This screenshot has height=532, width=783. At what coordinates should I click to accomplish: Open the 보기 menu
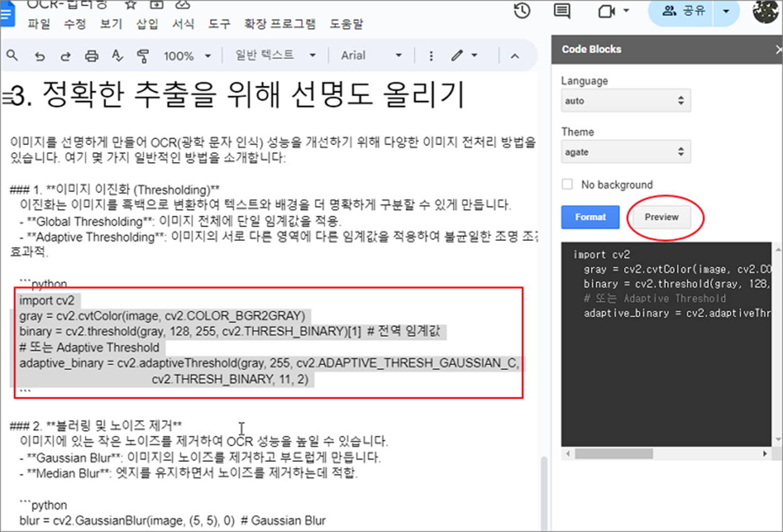[111, 24]
